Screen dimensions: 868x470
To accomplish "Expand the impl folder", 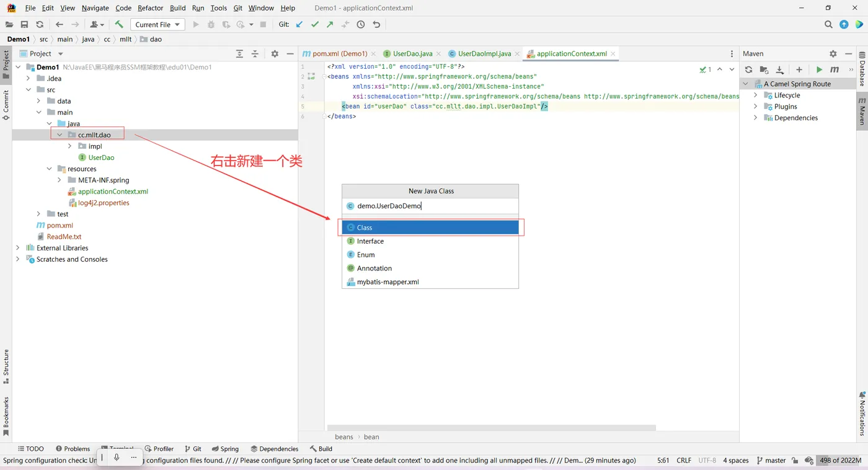I will [x=70, y=146].
